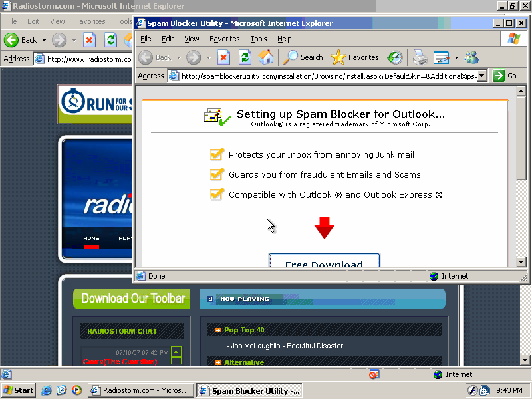
Task: Click the Go button beside address bar
Action: (x=505, y=76)
